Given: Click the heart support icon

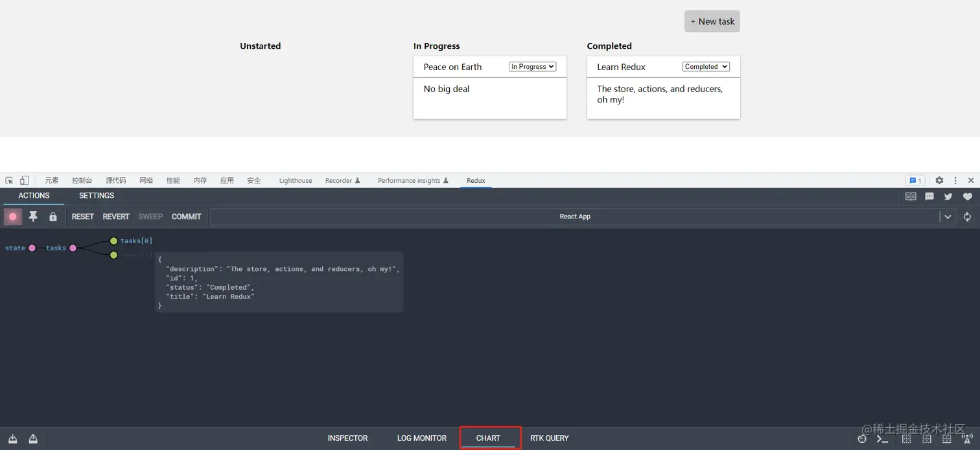Looking at the screenshot, I should 968,196.
